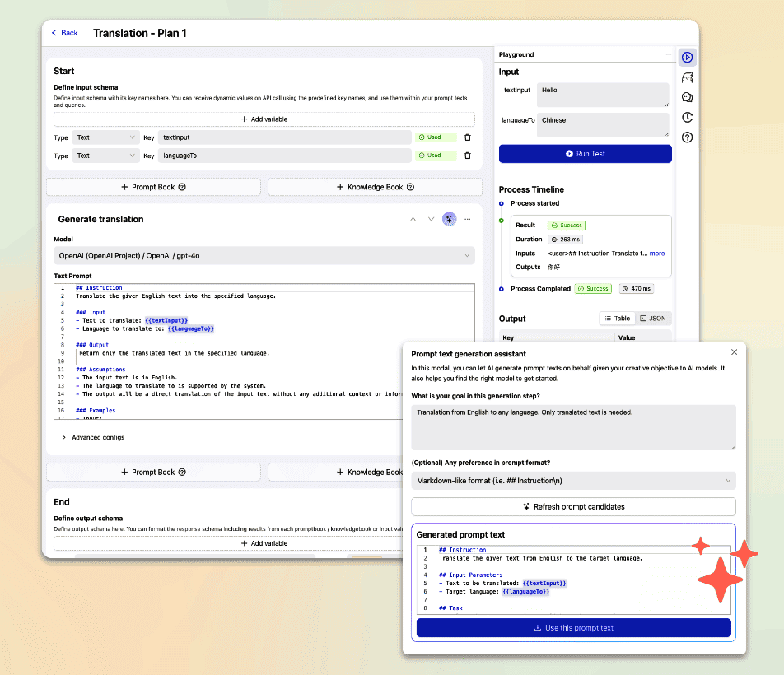
Task: Switch Output view to Table
Action: pyautogui.click(x=618, y=318)
